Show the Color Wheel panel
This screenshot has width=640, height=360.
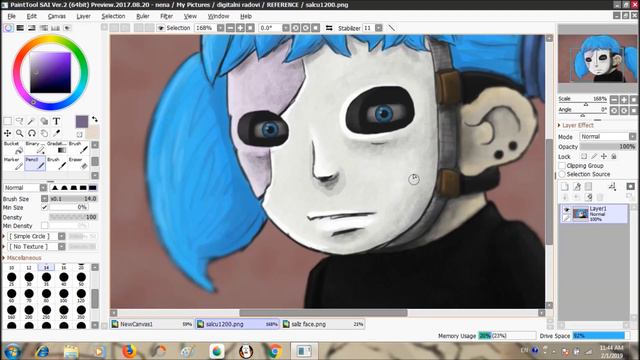[x=8, y=28]
